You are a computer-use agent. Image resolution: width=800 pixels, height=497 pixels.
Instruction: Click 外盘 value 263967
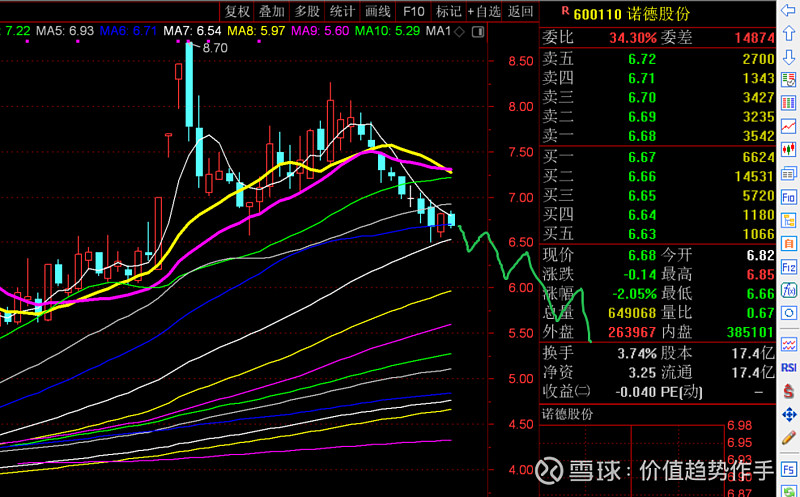tap(632, 333)
